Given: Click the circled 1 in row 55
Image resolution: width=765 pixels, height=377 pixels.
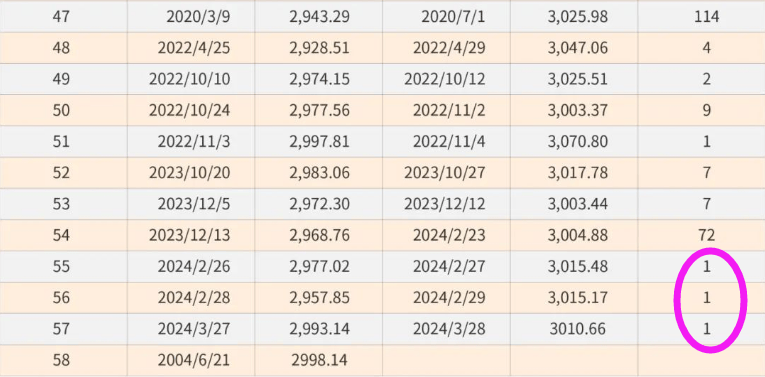Looking at the screenshot, I should (x=706, y=266).
